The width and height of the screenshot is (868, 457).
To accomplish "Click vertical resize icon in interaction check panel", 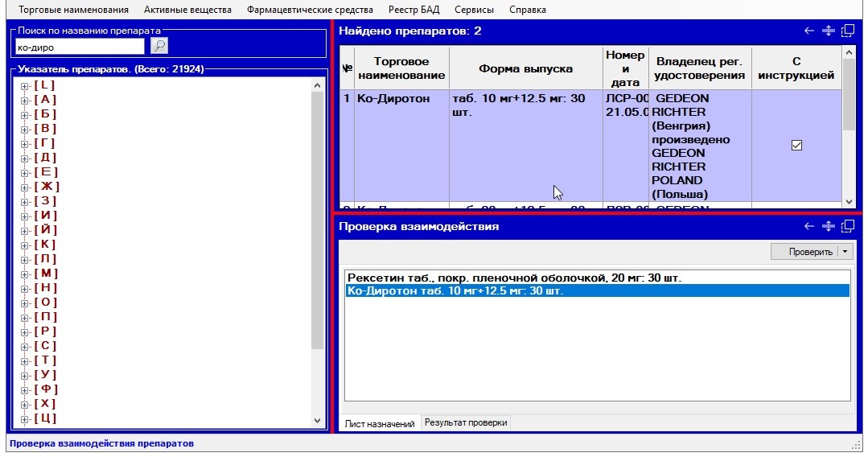I will coord(829,227).
